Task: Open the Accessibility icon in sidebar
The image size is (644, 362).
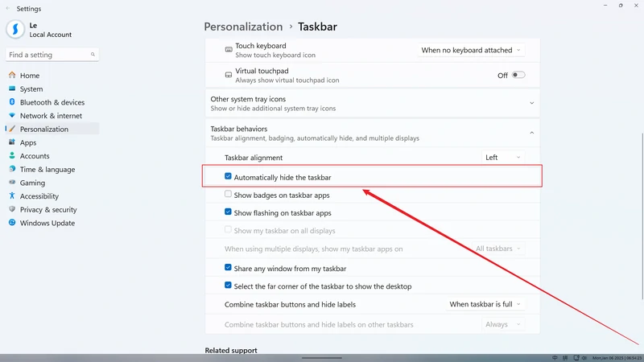Action: (x=11, y=196)
